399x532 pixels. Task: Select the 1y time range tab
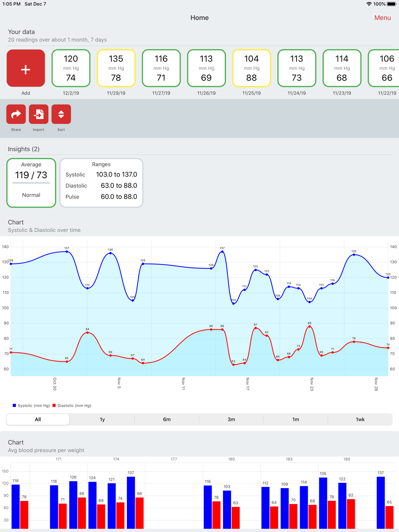102,419
